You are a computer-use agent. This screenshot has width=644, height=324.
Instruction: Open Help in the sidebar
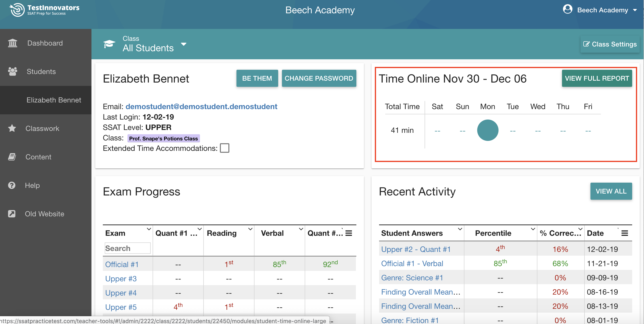pos(46,185)
